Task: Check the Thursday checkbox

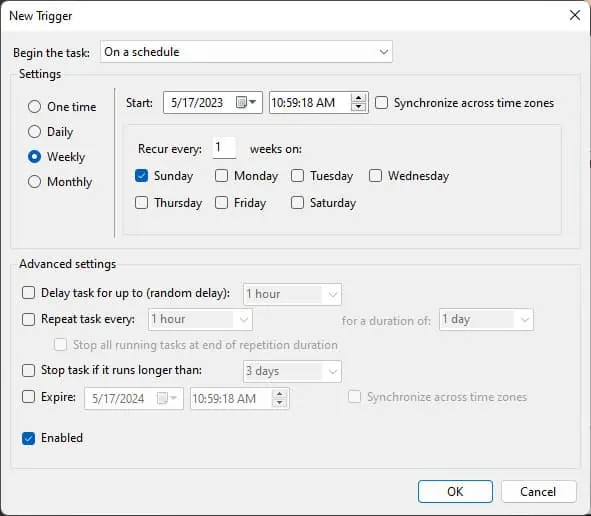Action: tap(141, 203)
